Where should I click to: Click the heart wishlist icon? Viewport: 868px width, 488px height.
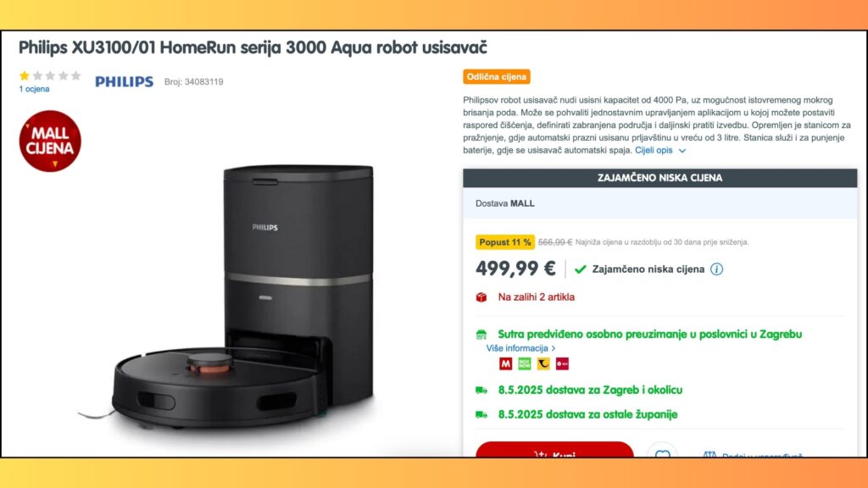(x=662, y=454)
